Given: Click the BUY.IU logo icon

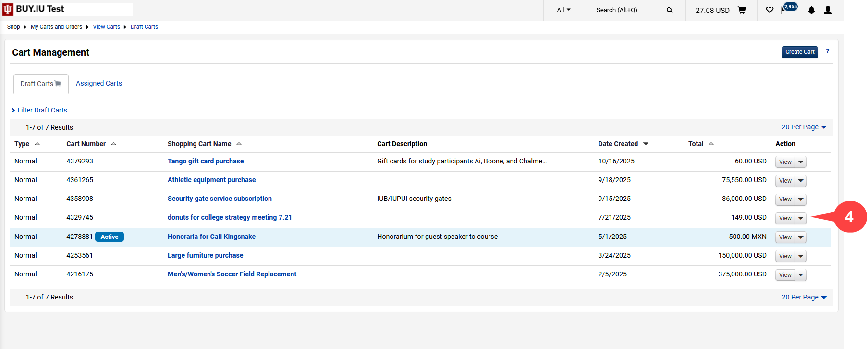Looking at the screenshot, I should 8,10.
